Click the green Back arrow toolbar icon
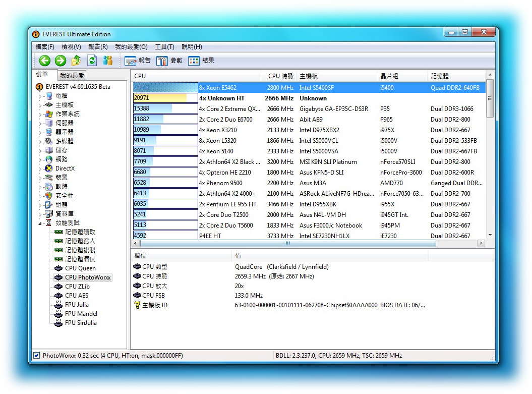This screenshot has height=394, width=532. (44, 61)
